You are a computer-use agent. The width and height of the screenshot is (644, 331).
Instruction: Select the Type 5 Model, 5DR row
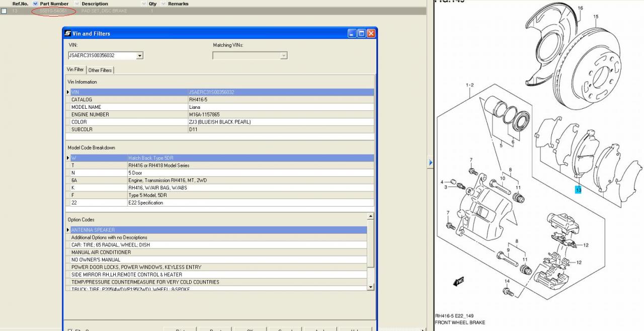pos(220,195)
